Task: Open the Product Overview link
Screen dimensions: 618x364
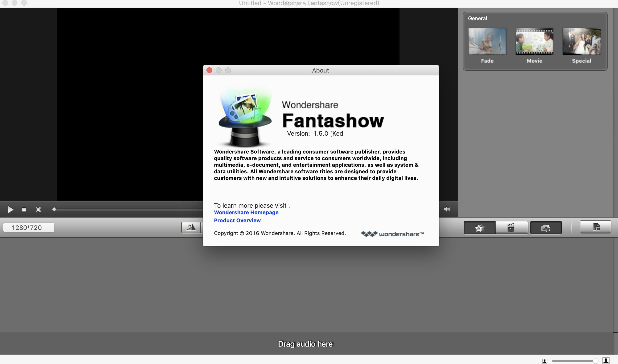Action: (237, 220)
